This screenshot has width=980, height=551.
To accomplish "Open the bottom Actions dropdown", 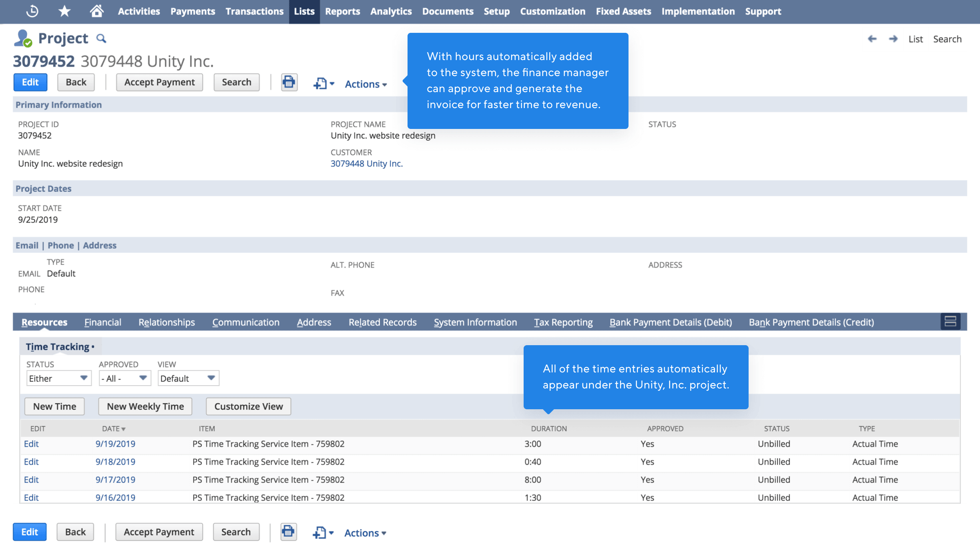I will pos(365,533).
